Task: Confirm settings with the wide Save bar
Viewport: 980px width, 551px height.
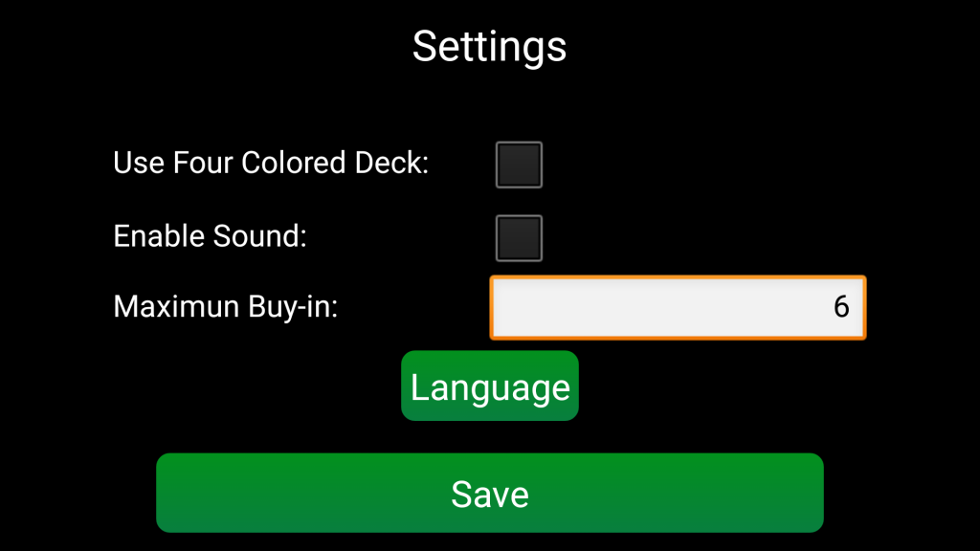Action: click(489, 494)
